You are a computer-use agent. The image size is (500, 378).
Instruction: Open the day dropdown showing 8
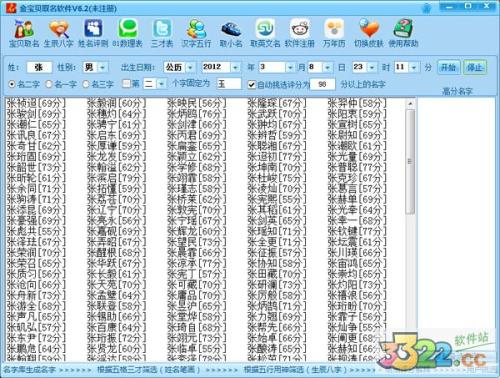tap(328, 67)
